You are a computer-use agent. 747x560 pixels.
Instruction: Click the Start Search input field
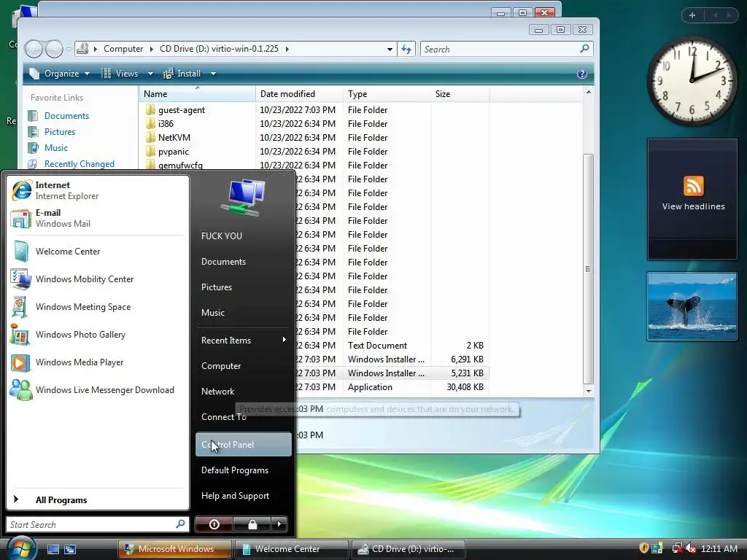click(98, 524)
